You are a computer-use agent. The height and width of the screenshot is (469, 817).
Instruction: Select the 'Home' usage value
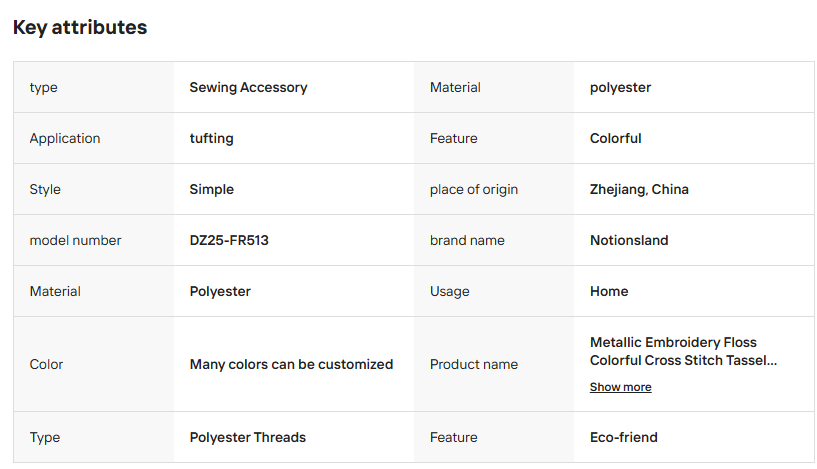click(609, 291)
